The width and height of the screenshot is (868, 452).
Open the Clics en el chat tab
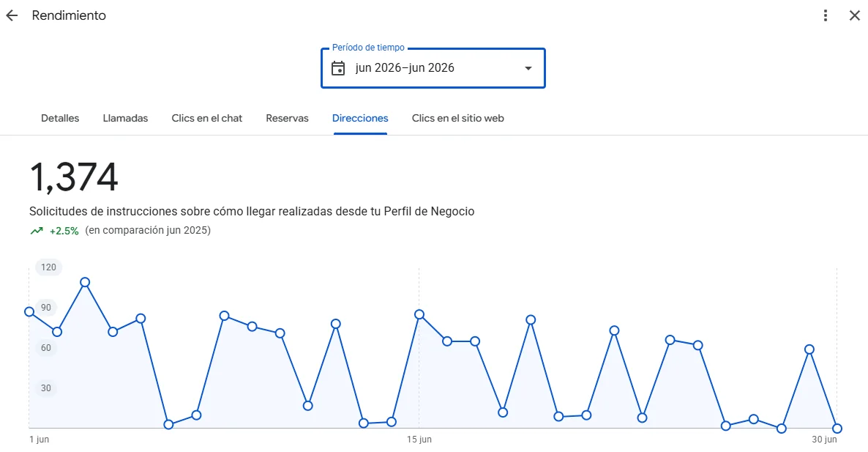click(x=207, y=118)
